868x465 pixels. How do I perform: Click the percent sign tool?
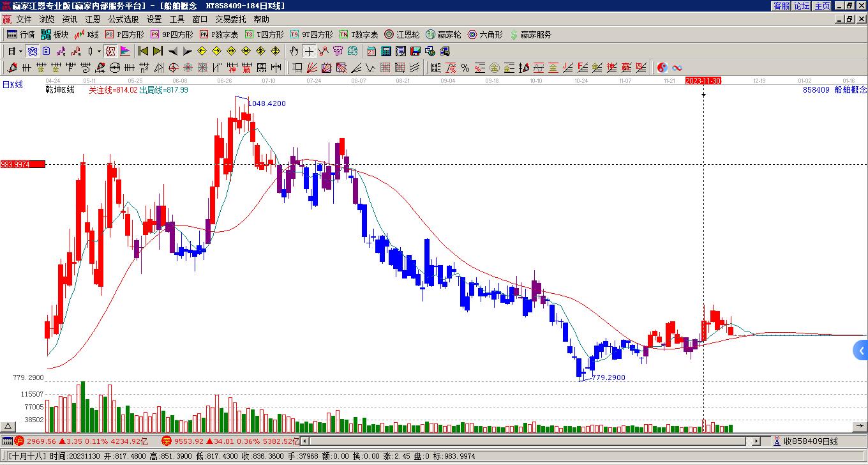pyautogui.click(x=465, y=68)
